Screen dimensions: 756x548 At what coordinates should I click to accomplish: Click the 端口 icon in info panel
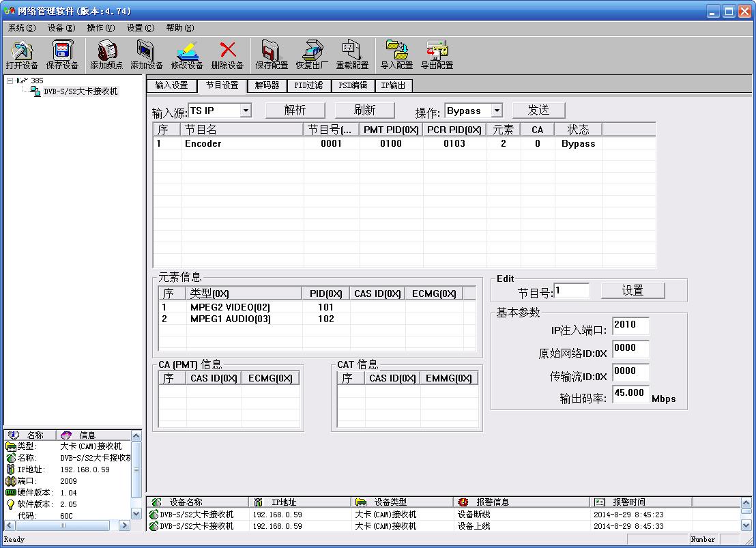[11, 481]
